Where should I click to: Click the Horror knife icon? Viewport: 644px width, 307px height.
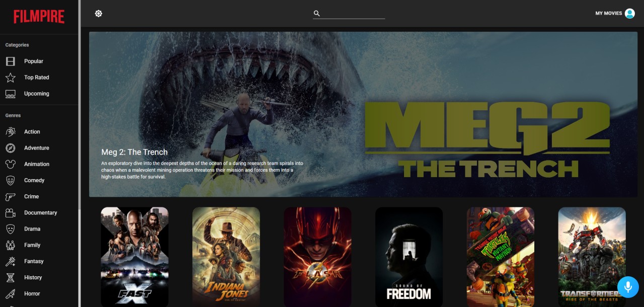[10, 293]
